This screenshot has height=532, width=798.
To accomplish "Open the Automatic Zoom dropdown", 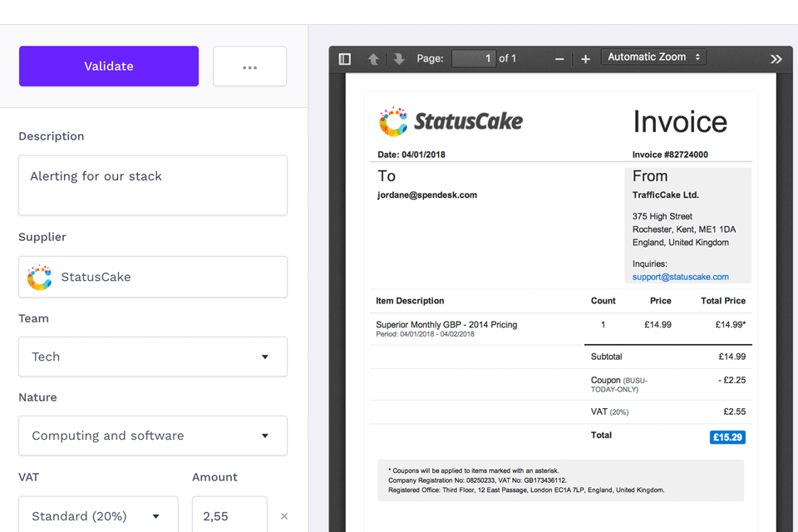I will click(654, 57).
